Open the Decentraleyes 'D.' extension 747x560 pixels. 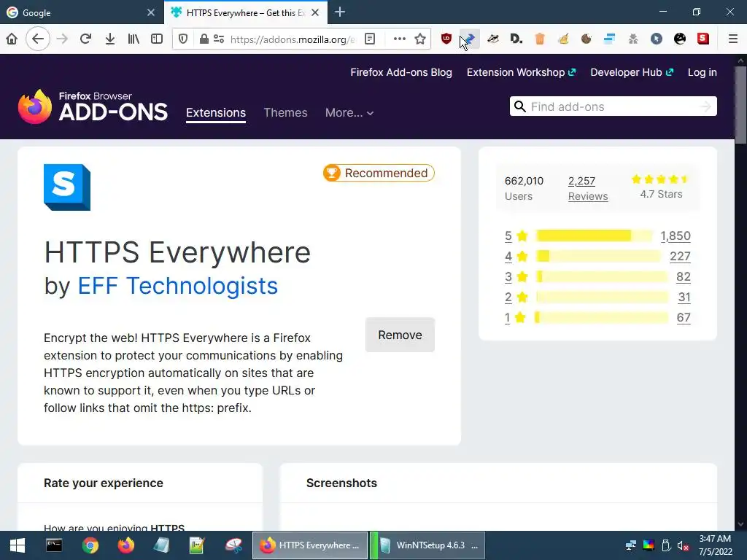[516, 39]
